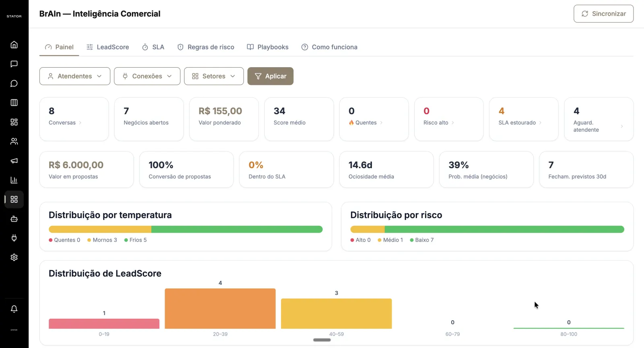The width and height of the screenshot is (644, 348).
Task: Open the kanban columns sidebar icon
Action: pyautogui.click(x=14, y=103)
